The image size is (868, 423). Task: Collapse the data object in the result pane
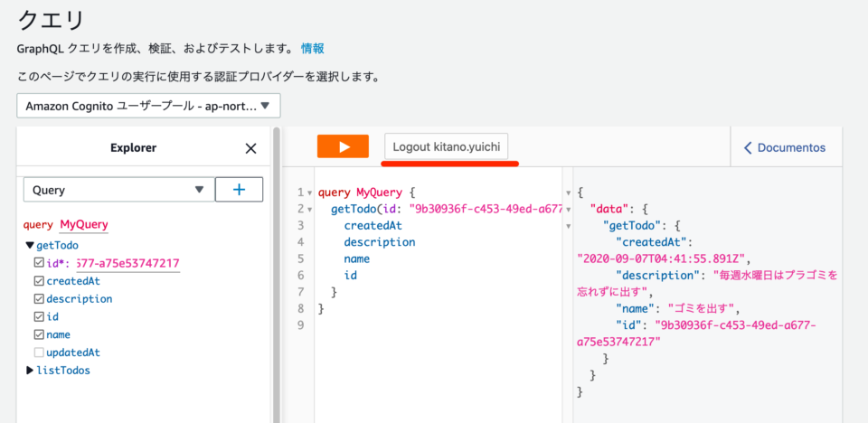tap(568, 211)
